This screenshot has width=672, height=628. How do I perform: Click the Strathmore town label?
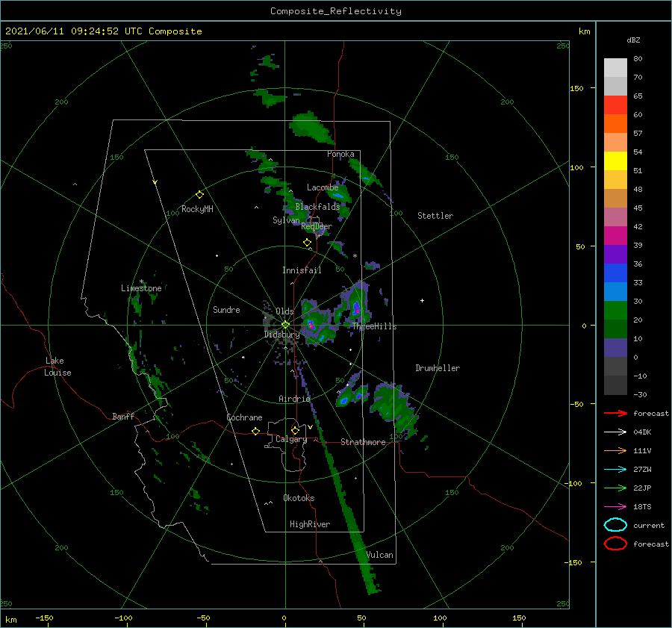(363, 442)
